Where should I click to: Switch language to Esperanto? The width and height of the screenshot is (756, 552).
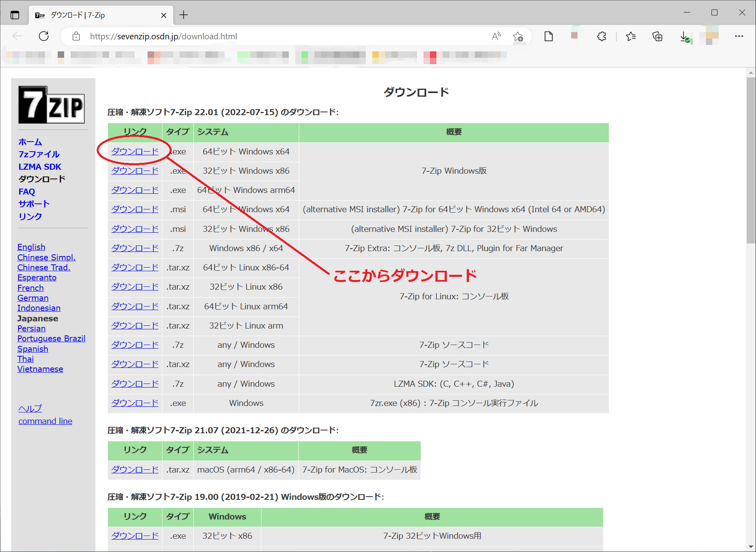[x=37, y=278]
